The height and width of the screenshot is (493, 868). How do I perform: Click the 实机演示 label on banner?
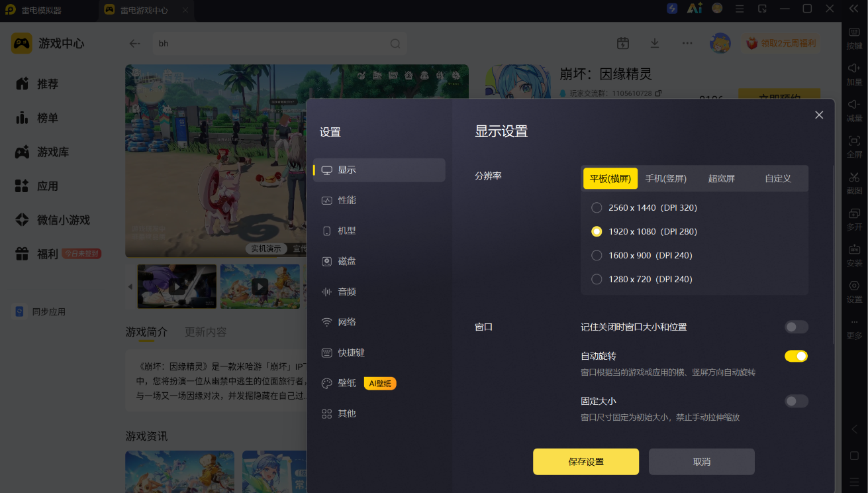pyautogui.click(x=267, y=248)
